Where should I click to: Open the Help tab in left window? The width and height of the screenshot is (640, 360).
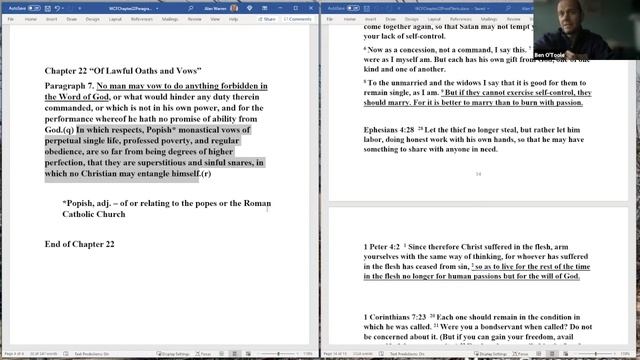pyautogui.click(x=233, y=19)
